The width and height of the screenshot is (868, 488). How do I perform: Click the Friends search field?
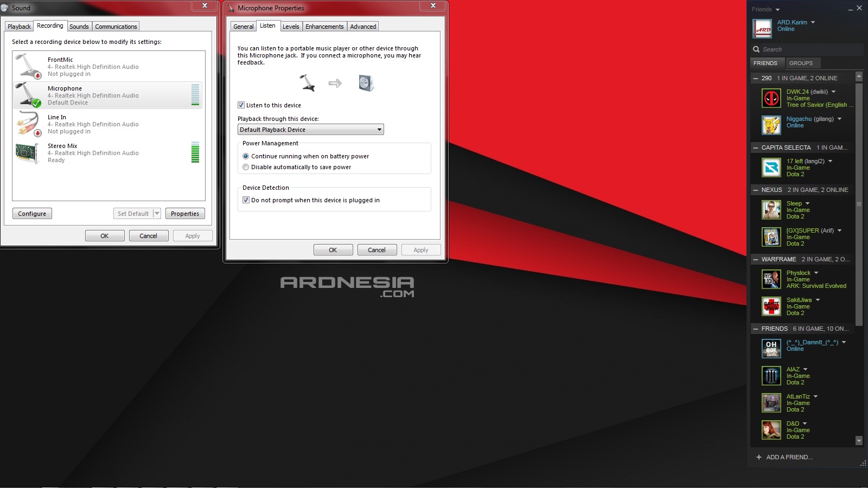(x=807, y=49)
